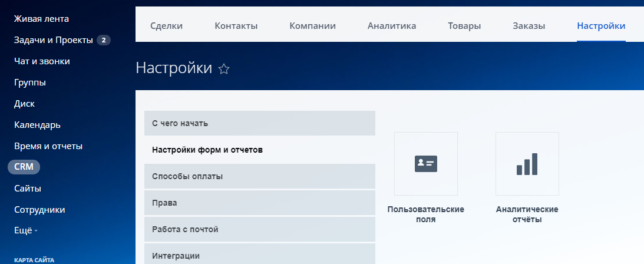The height and width of the screenshot is (264, 644).
Task: Click the Аналитические отчёты label
Action: 527,214
